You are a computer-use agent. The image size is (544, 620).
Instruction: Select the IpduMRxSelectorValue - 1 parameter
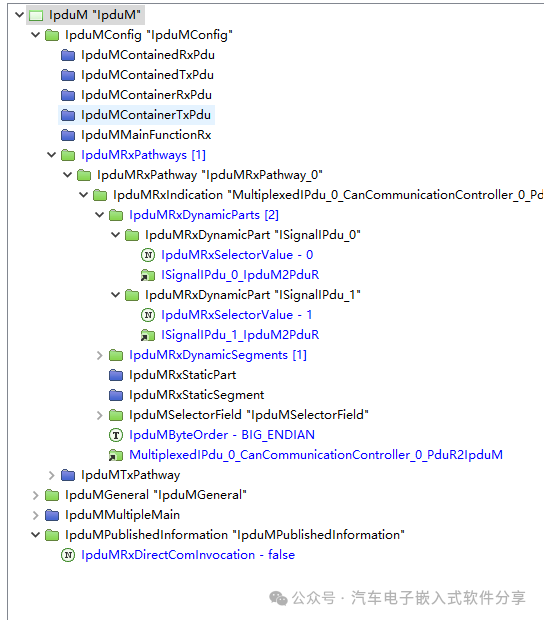236,315
